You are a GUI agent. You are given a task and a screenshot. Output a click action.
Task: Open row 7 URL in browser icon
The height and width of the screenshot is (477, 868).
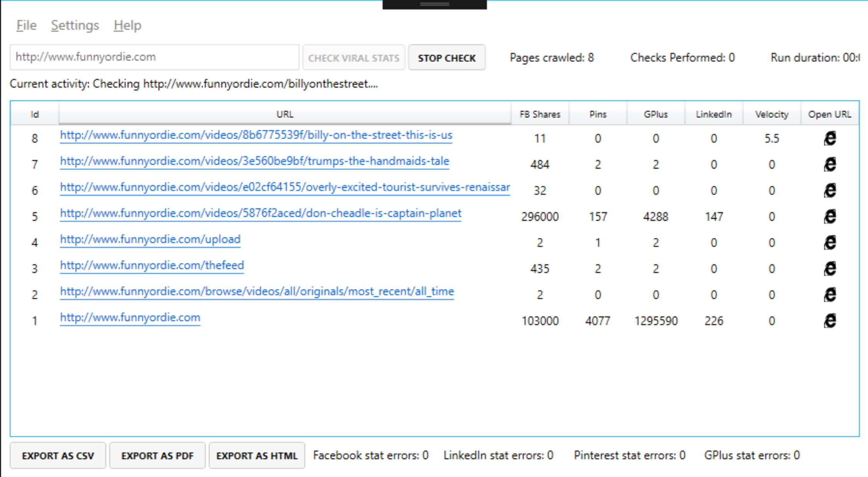[830, 164]
